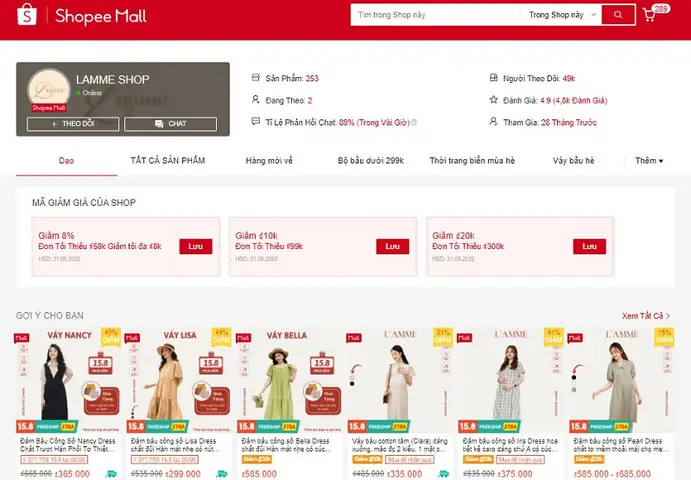This screenshot has width=691, height=480.
Task: Select the Dạo tab
Action: click(x=67, y=160)
